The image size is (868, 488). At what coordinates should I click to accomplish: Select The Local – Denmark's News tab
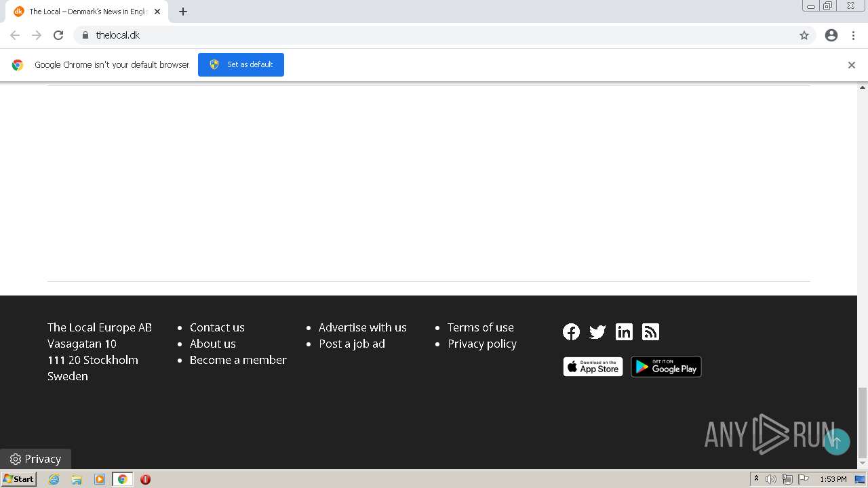pyautogui.click(x=87, y=12)
